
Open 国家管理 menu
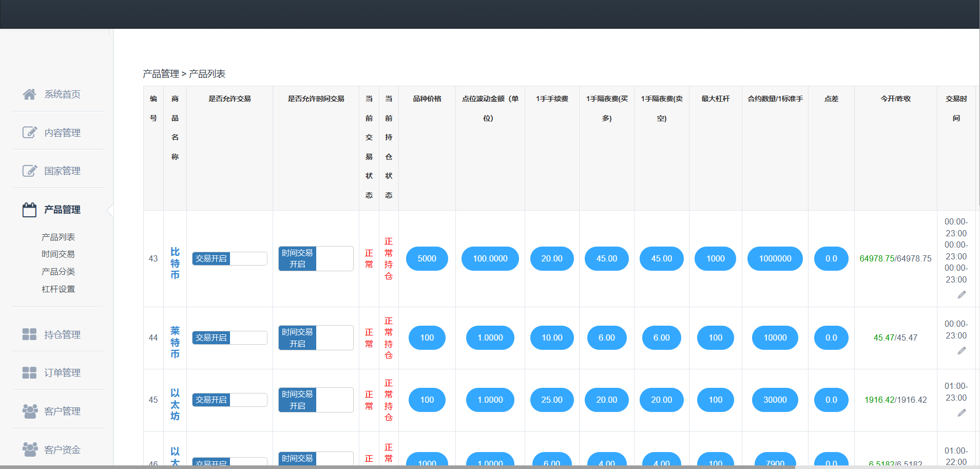62,171
